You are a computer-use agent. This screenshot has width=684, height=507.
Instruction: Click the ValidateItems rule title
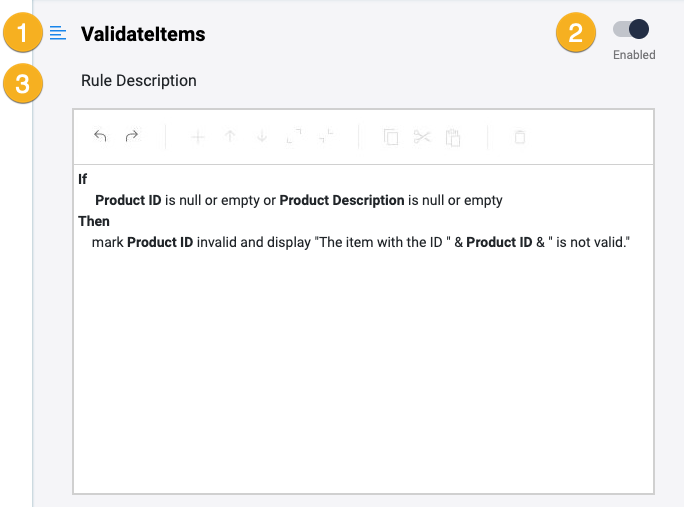[143, 34]
